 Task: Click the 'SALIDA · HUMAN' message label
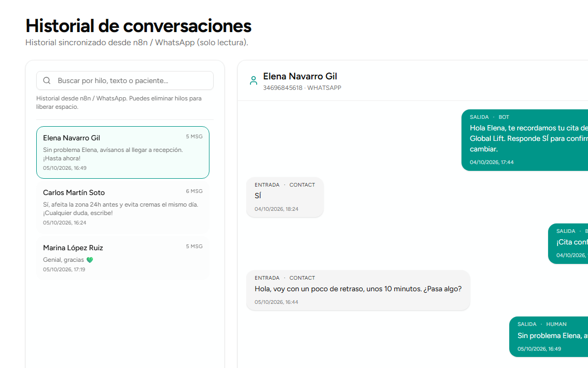pyautogui.click(x=542, y=324)
